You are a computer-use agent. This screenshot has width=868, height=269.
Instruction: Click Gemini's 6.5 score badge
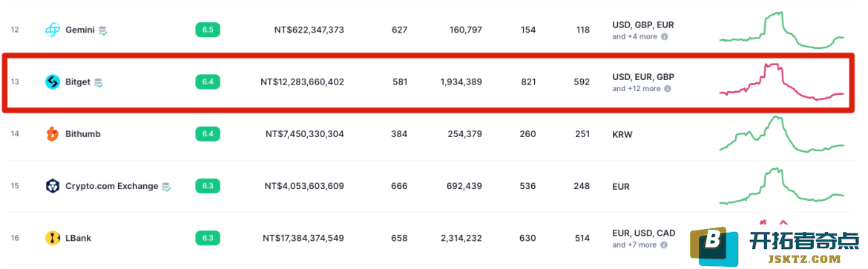coord(208,30)
